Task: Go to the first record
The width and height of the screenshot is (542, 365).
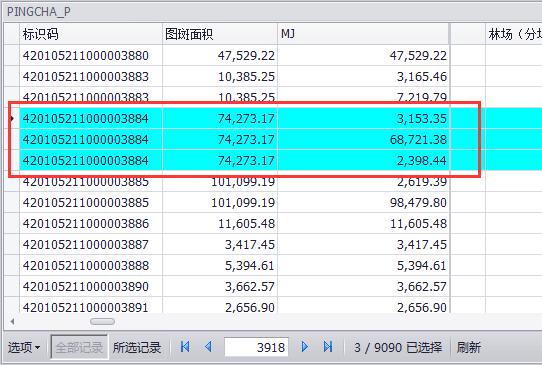Action: coord(185,347)
